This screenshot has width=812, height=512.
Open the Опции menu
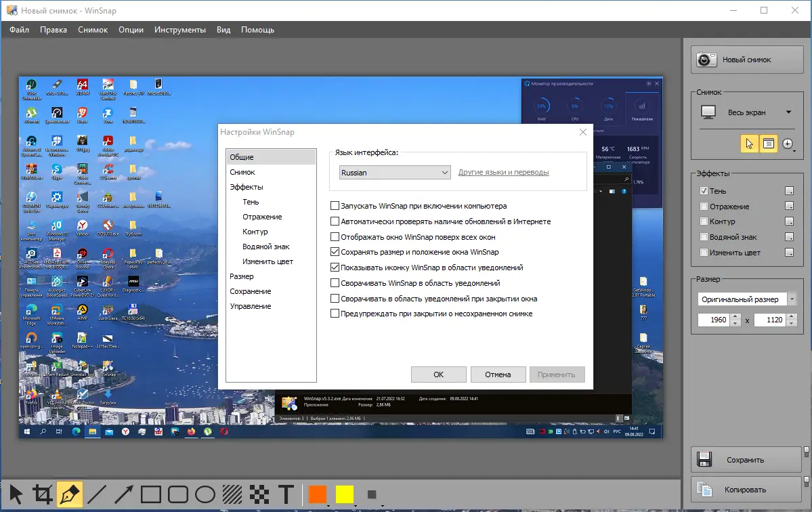(131, 30)
